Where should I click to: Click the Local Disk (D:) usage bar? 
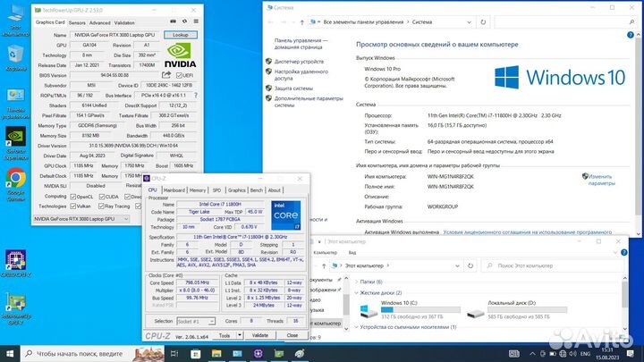coord(527,310)
